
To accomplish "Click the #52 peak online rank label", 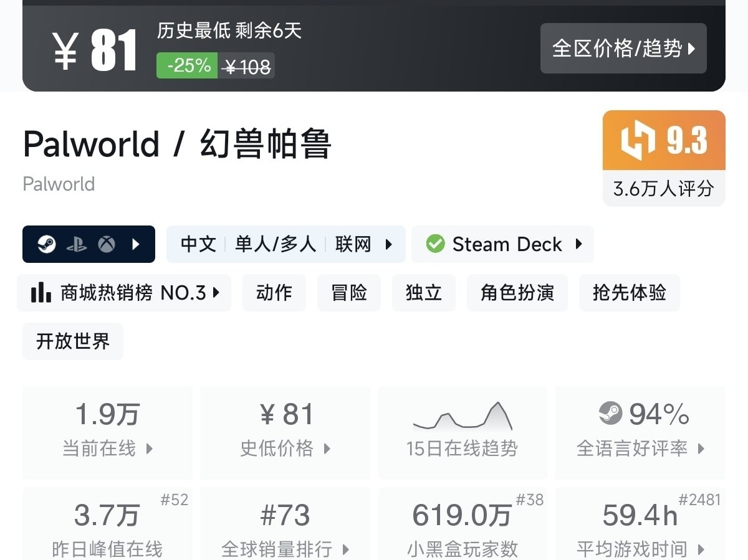I will pos(175,500).
